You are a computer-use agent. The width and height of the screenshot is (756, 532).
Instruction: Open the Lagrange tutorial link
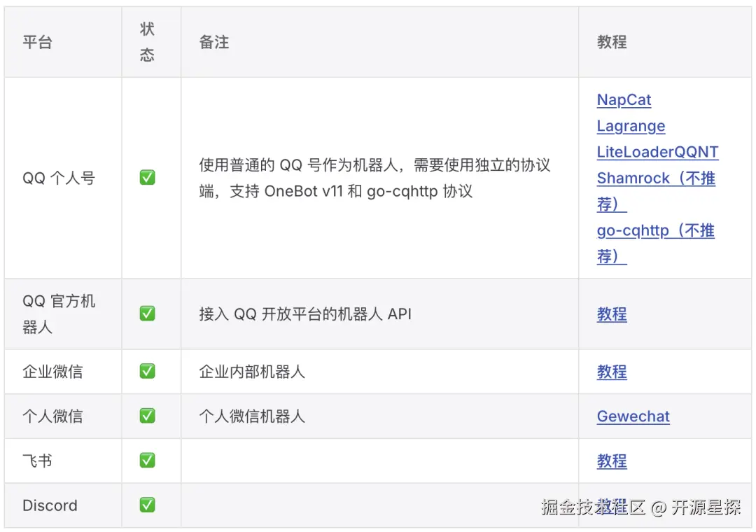(631, 126)
